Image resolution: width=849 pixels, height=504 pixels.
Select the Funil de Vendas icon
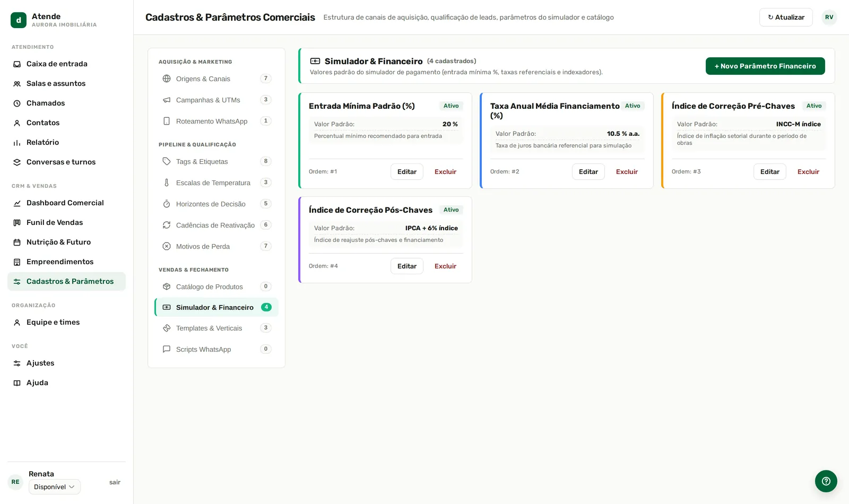pos(17,223)
